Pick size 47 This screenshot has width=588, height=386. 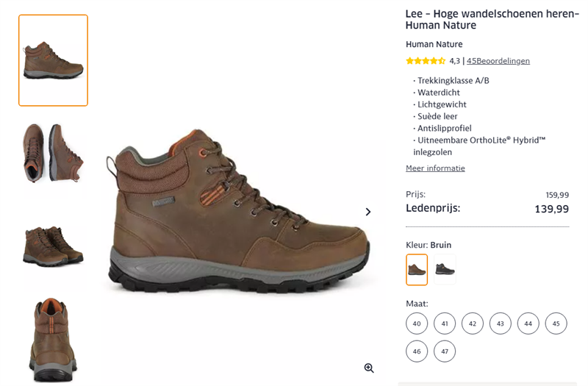click(445, 351)
